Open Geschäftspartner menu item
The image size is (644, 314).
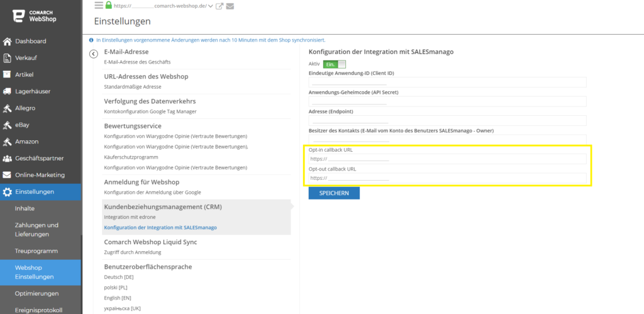(x=41, y=158)
